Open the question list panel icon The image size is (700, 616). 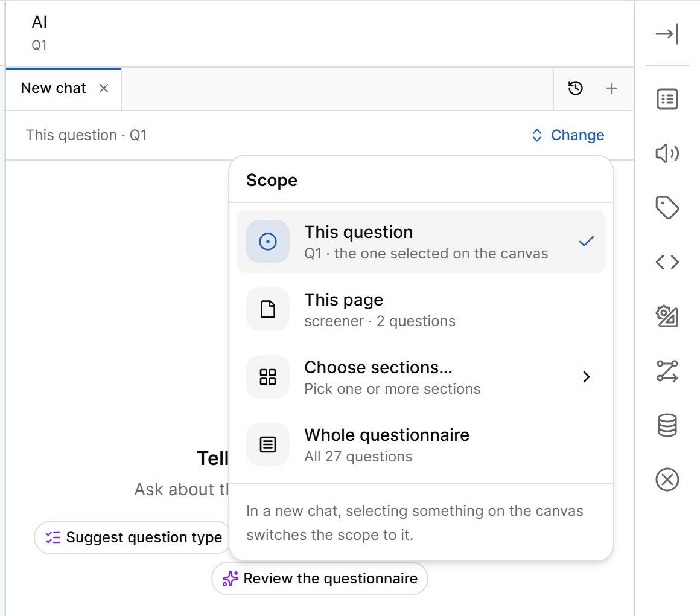[x=667, y=99]
